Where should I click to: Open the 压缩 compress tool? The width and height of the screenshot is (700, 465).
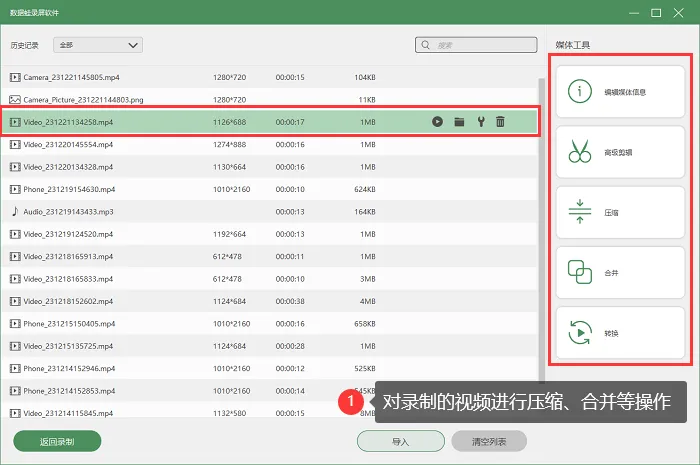pyautogui.click(x=620, y=212)
